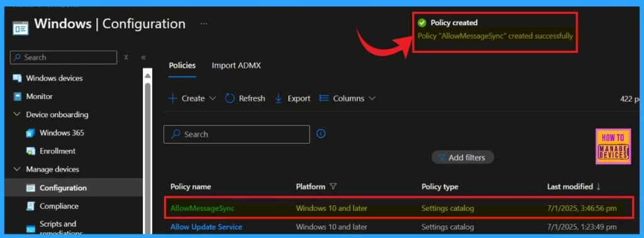Clear the sidebar search with the X icon

click(126, 57)
